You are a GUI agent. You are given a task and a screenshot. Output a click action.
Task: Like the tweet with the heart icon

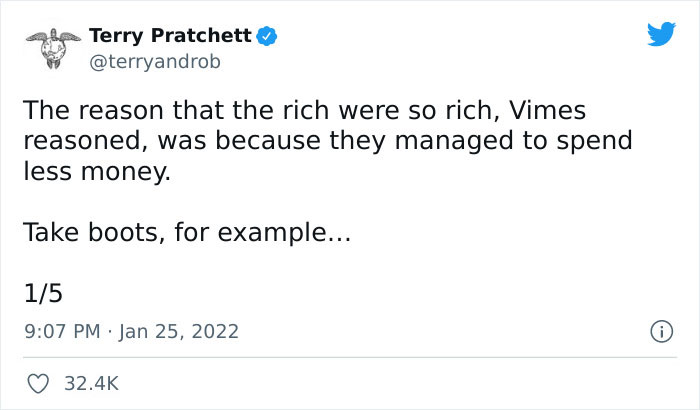pyautogui.click(x=39, y=383)
